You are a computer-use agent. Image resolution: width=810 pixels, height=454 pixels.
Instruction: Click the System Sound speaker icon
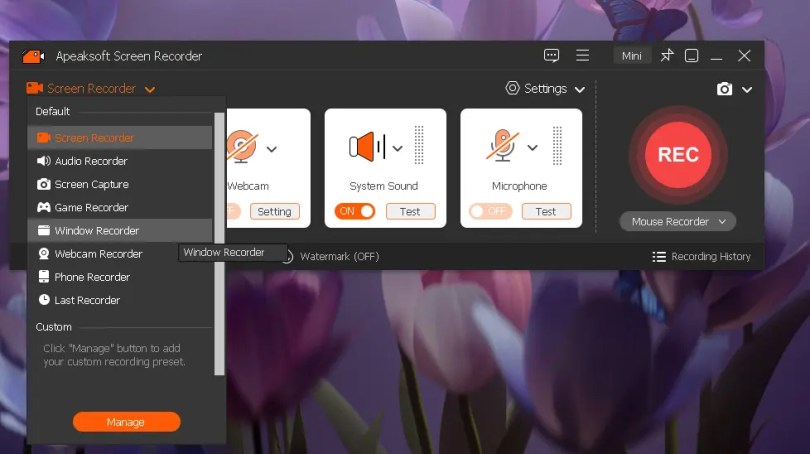(x=367, y=147)
